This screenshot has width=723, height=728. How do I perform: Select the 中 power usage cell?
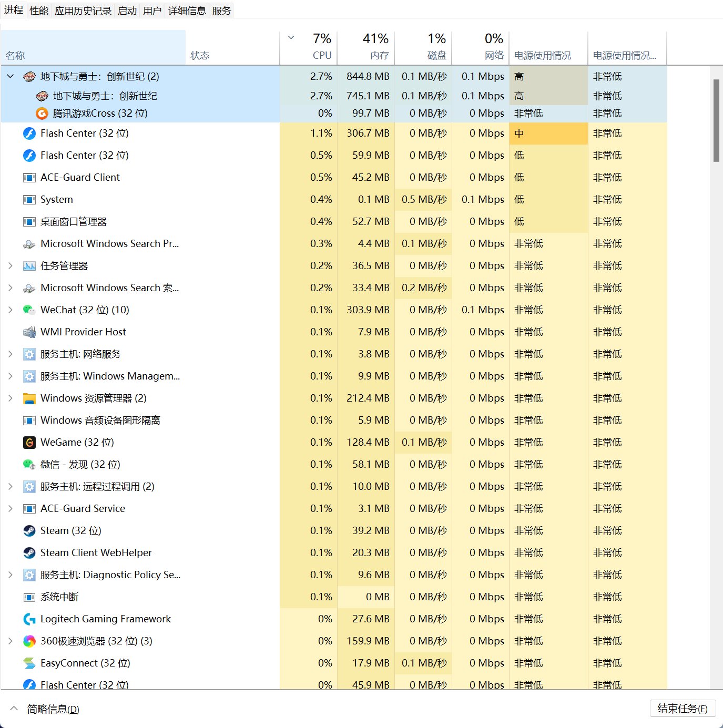pyautogui.click(x=548, y=134)
